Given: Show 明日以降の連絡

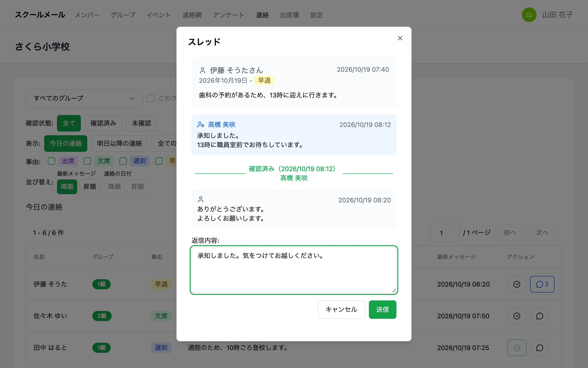Looking at the screenshot, I should (x=119, y=143).
